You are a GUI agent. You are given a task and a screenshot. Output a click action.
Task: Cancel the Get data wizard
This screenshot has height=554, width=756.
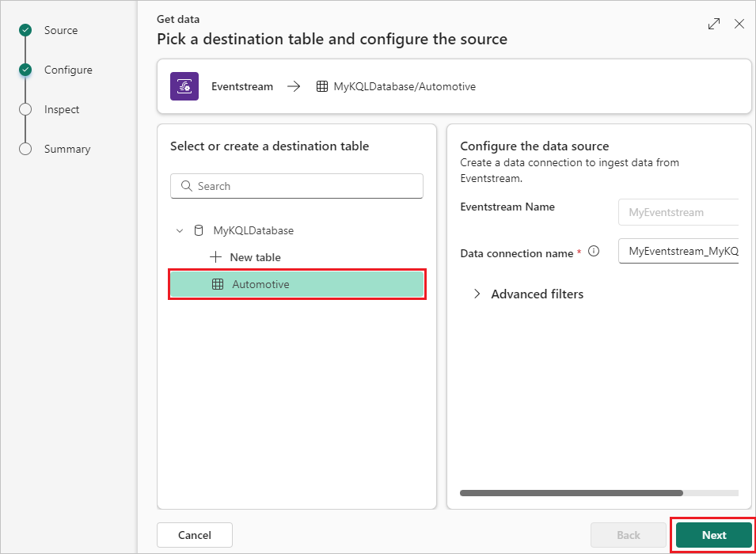click(194, 535)
